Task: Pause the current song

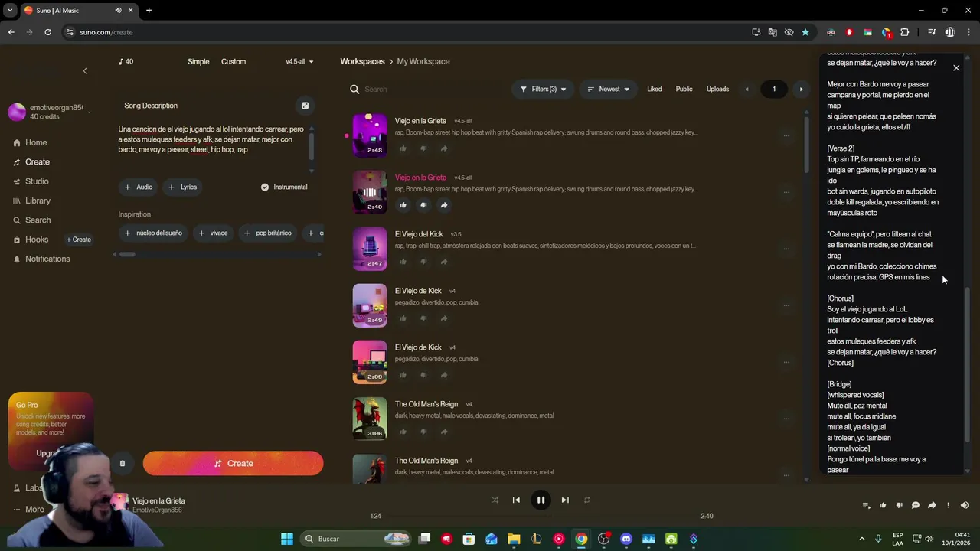Action: [x=541, y=500]
